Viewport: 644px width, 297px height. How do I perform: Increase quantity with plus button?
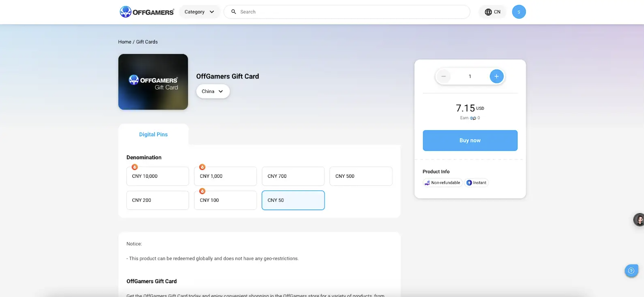click(496, 76)
